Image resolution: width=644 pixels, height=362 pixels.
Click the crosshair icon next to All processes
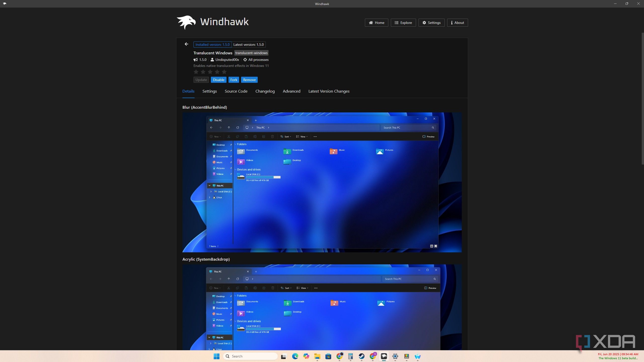click(x=245, y=60)
